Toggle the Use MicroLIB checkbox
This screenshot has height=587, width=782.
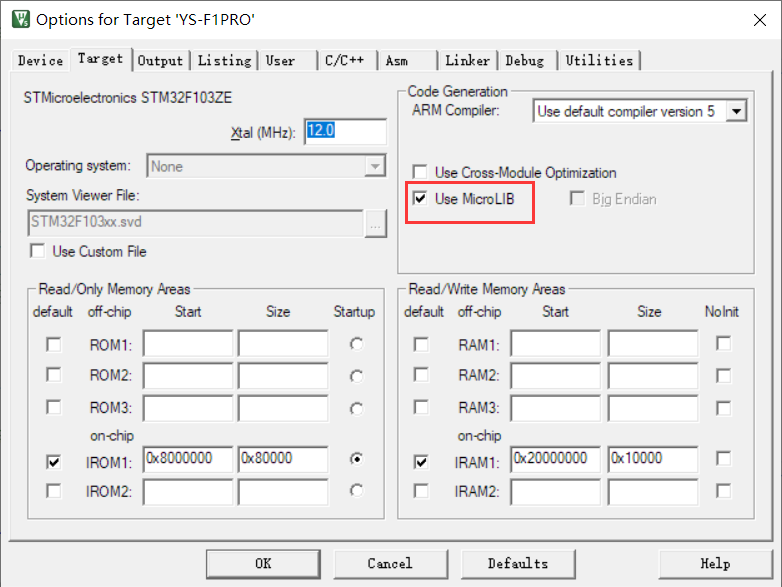pos(420,199)
